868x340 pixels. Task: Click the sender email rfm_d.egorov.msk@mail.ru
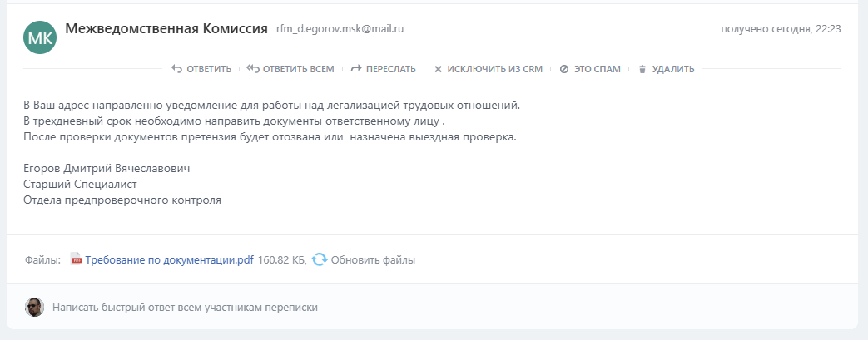pyautogui.click(x=340, y=29)
